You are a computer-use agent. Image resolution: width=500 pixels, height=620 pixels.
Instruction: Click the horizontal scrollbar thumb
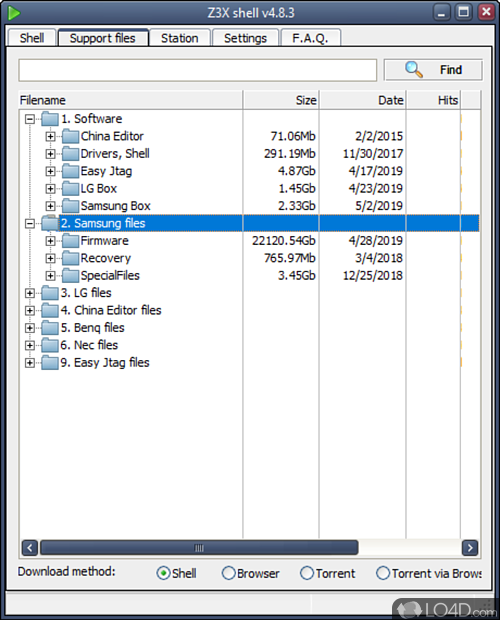click(199, 548)
